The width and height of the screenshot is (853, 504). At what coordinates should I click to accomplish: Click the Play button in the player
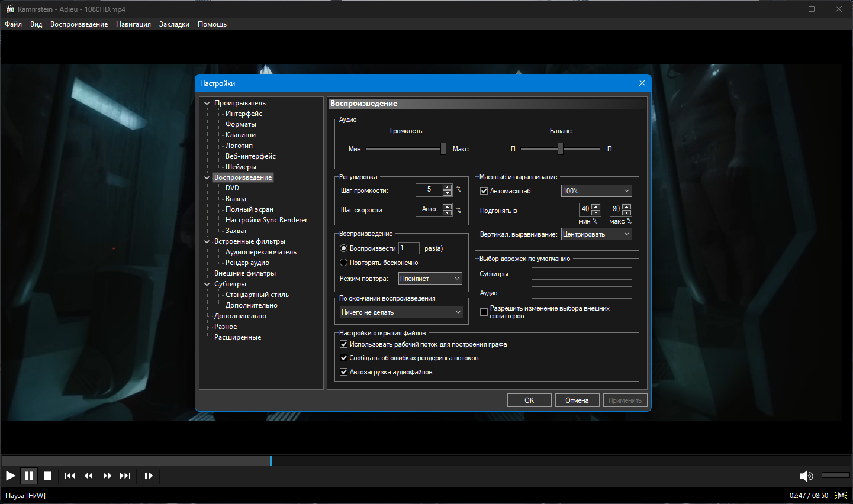[x=11, y=476]
